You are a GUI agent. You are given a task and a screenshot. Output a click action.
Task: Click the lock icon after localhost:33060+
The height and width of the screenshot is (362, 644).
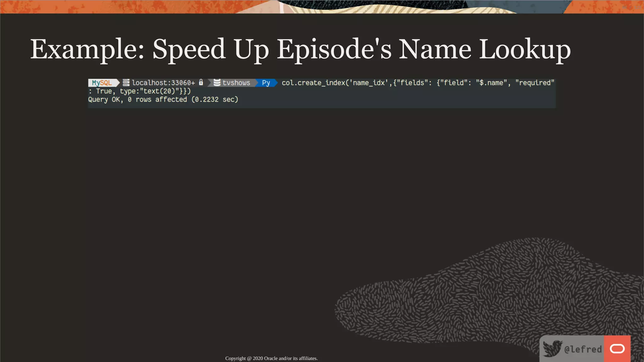point(201,82)
